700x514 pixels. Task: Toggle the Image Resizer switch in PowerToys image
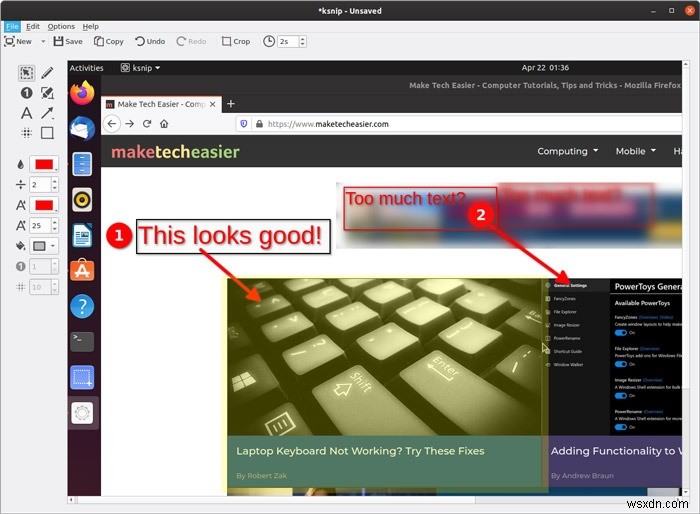point(621,396)
